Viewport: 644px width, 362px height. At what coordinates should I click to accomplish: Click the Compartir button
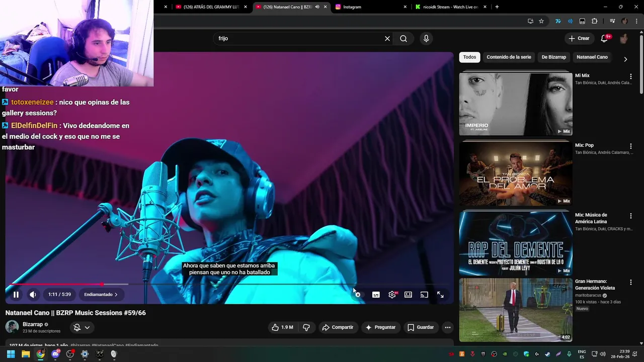click(338, 327)
